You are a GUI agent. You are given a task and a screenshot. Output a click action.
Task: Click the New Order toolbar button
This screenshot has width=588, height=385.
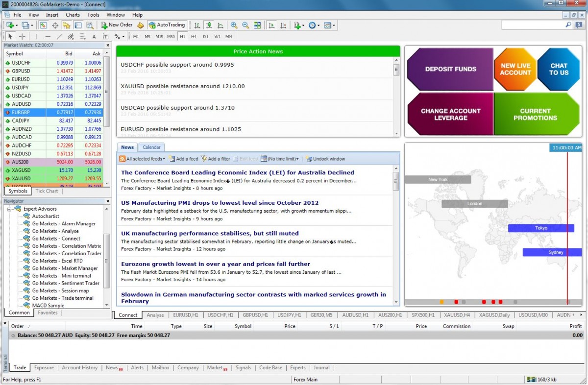[117, 25]
